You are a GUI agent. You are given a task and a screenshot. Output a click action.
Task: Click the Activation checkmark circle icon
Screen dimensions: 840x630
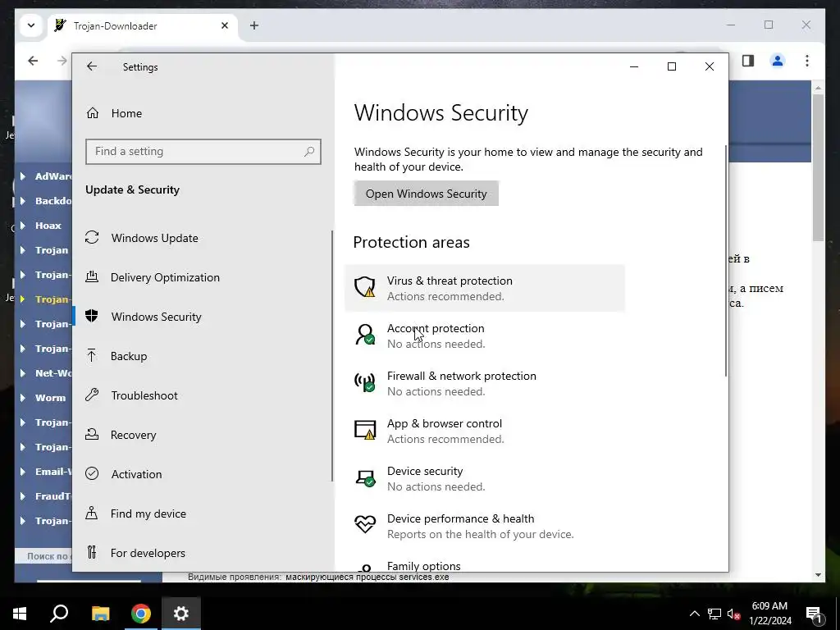[92, 473]
